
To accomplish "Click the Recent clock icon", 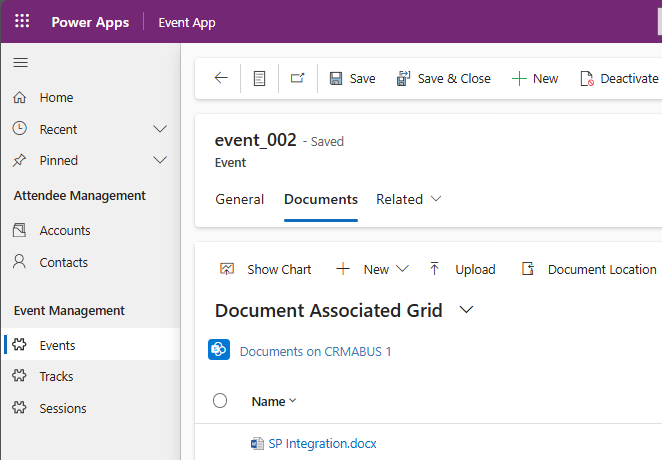I will click(19, 128).
